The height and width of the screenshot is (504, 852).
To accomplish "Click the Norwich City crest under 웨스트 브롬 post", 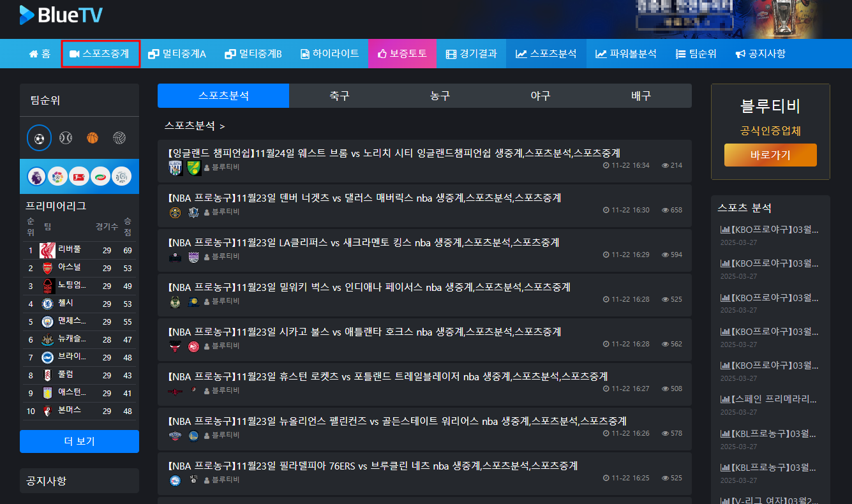I will coord(195,168).
